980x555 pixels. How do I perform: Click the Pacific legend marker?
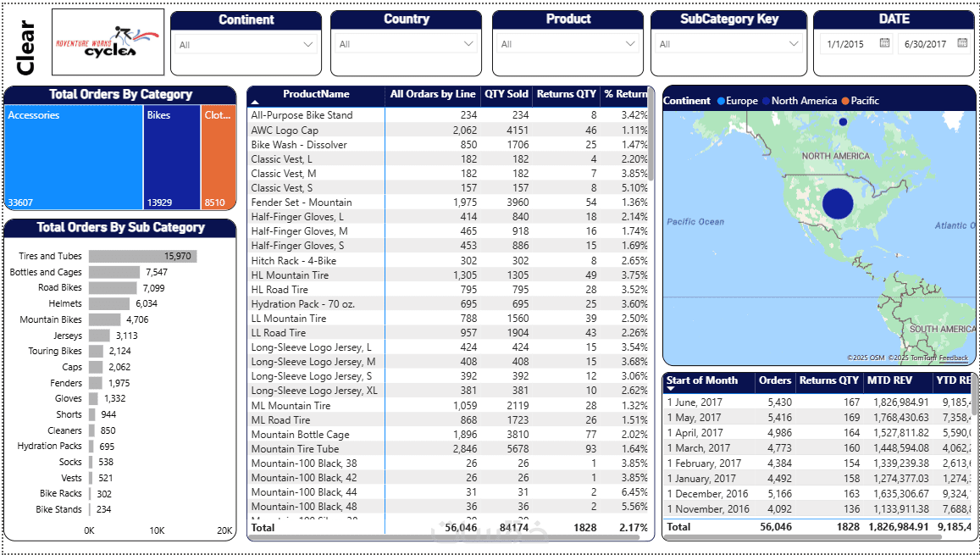click(x=844, y=101)
